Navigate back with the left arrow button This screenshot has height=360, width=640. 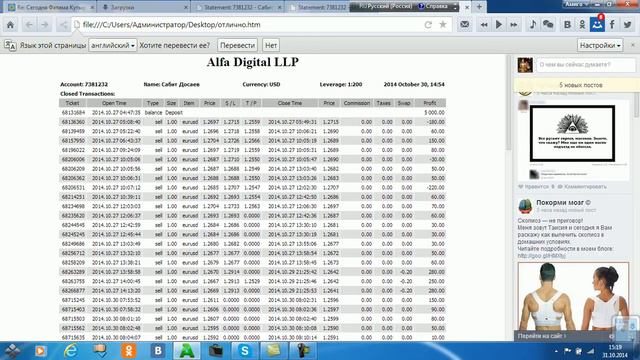tap(29, 25)
